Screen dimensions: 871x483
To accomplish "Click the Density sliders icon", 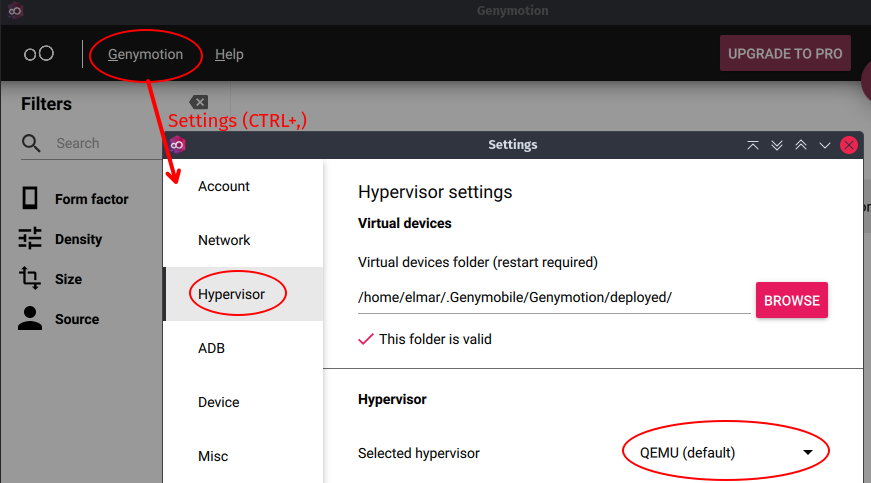I will 30,238.
